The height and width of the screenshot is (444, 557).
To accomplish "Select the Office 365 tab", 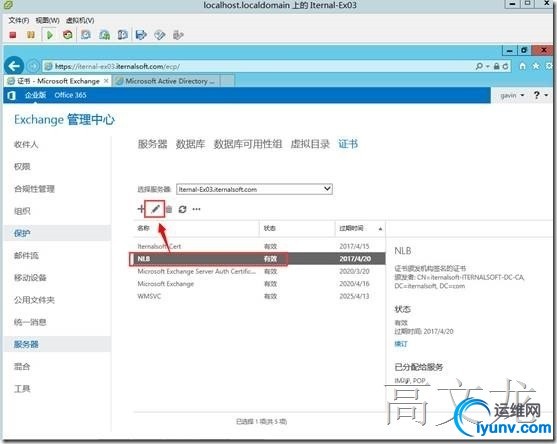I will (x=70, y=95).
